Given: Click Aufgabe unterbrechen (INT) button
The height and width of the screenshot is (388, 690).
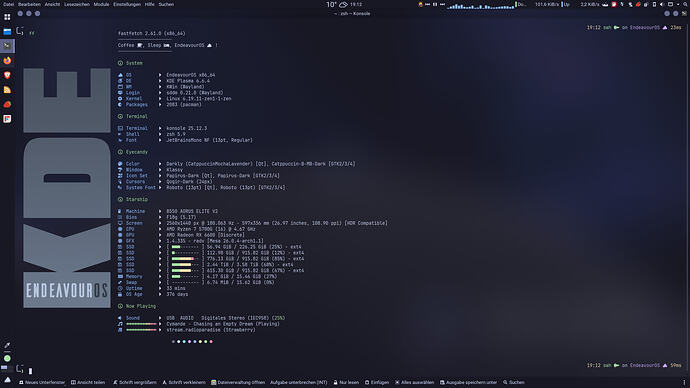Looking at the screenshot, I should [299, 382].
